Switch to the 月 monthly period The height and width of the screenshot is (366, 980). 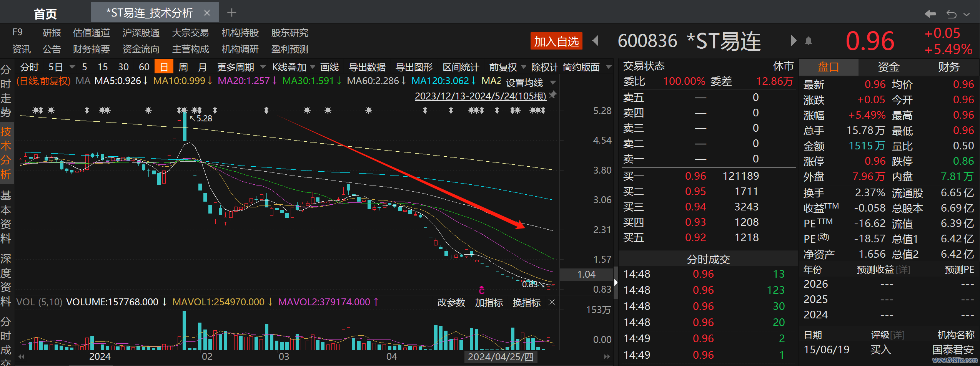point(202,67)
